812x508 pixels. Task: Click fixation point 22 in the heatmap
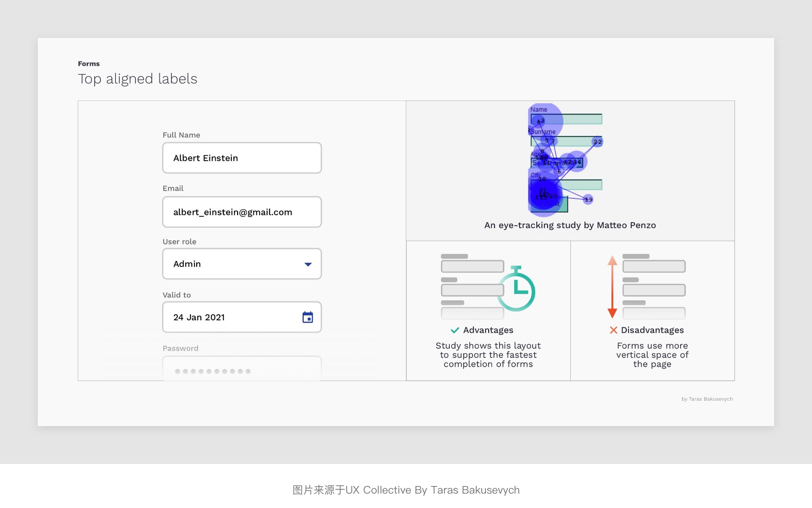click(x=597, y=142)
